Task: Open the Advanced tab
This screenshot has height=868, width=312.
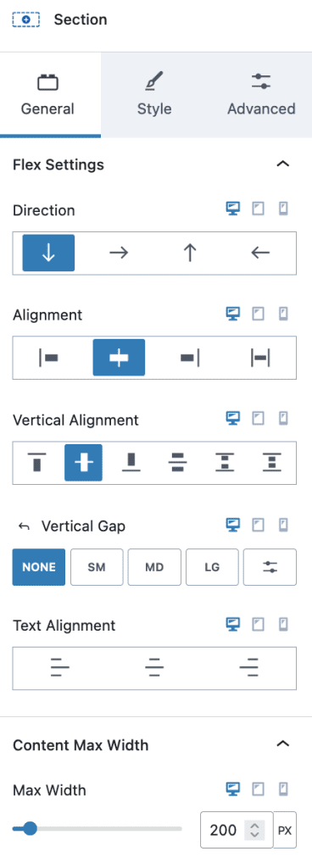Action: click(261, 95)
